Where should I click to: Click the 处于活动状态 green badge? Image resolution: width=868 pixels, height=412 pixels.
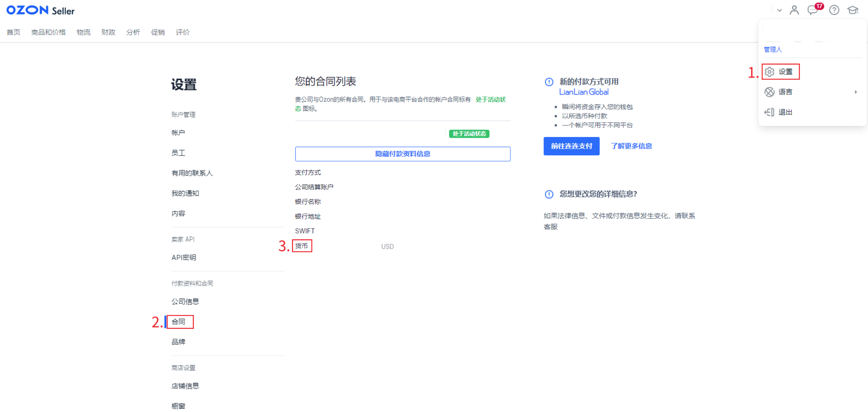click(469, 134)
